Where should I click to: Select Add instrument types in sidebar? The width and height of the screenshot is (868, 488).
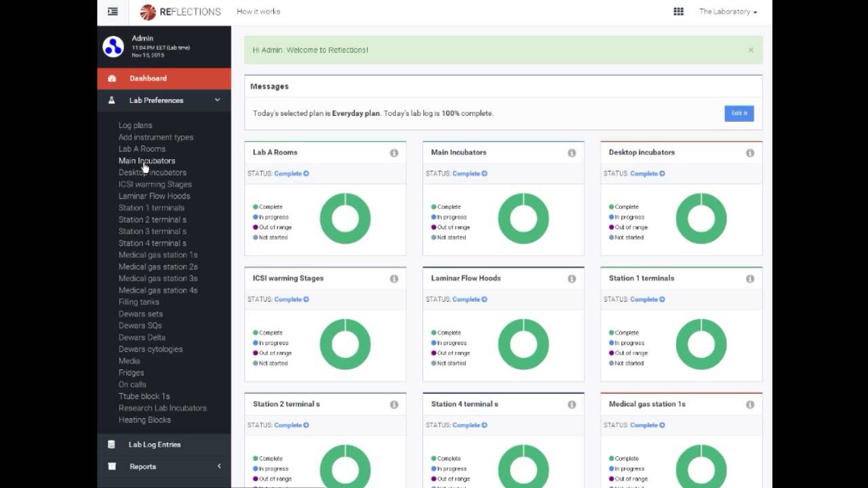[x=156, y=138]
